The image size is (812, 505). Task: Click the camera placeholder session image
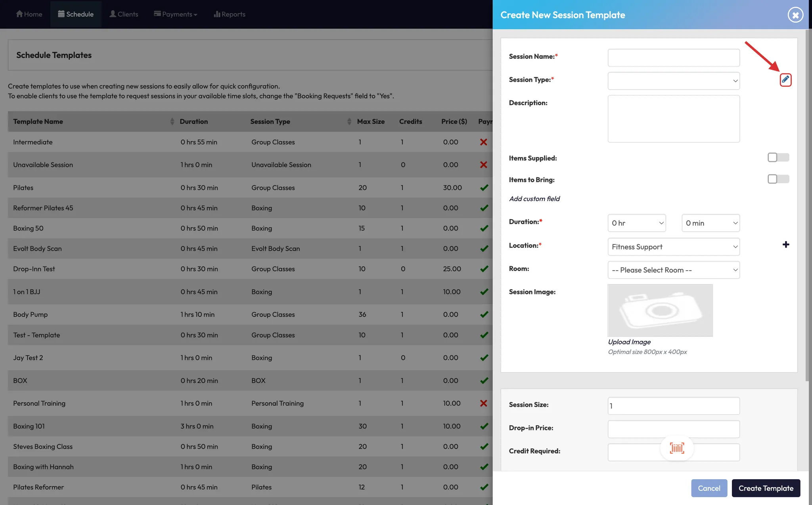[x=660, y=310]
